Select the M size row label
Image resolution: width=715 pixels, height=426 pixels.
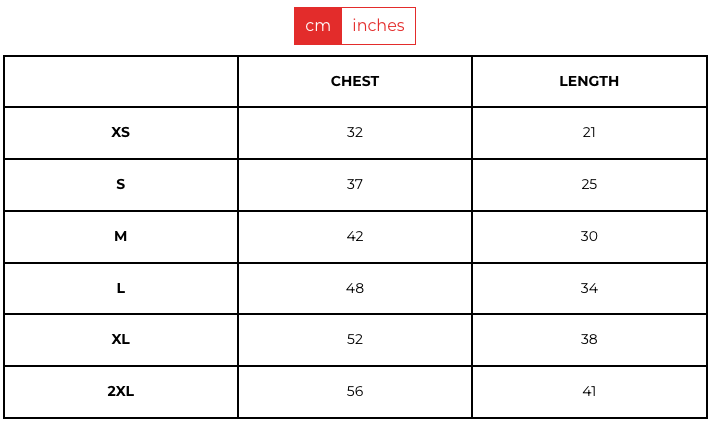(121, 236)
